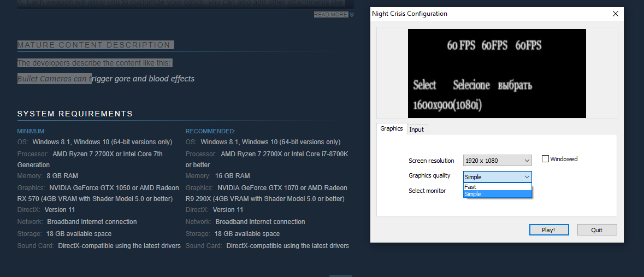Click the 'Select monitor' label

[427, 191]
